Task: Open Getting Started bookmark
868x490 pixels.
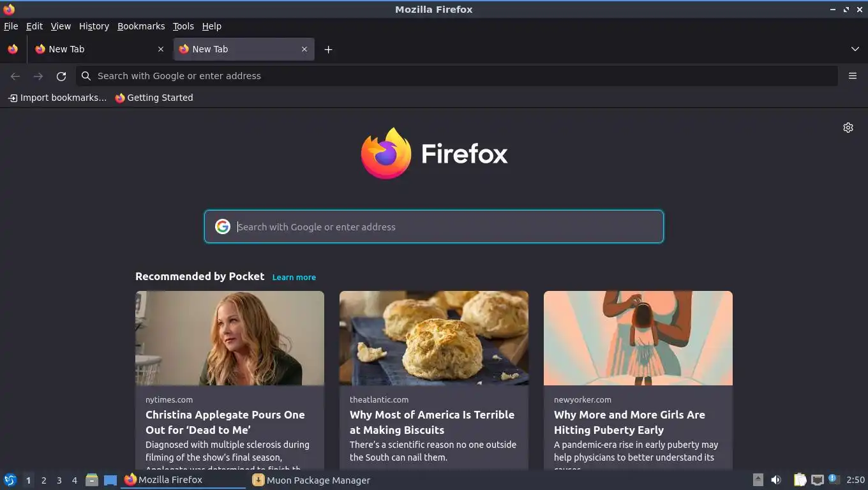Action: coord(154,98)
